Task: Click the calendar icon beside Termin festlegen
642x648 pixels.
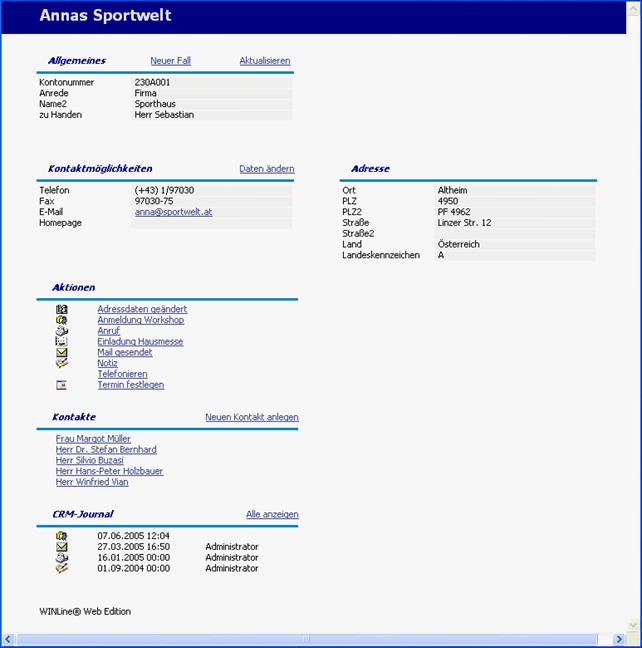Action: [62, 385]
